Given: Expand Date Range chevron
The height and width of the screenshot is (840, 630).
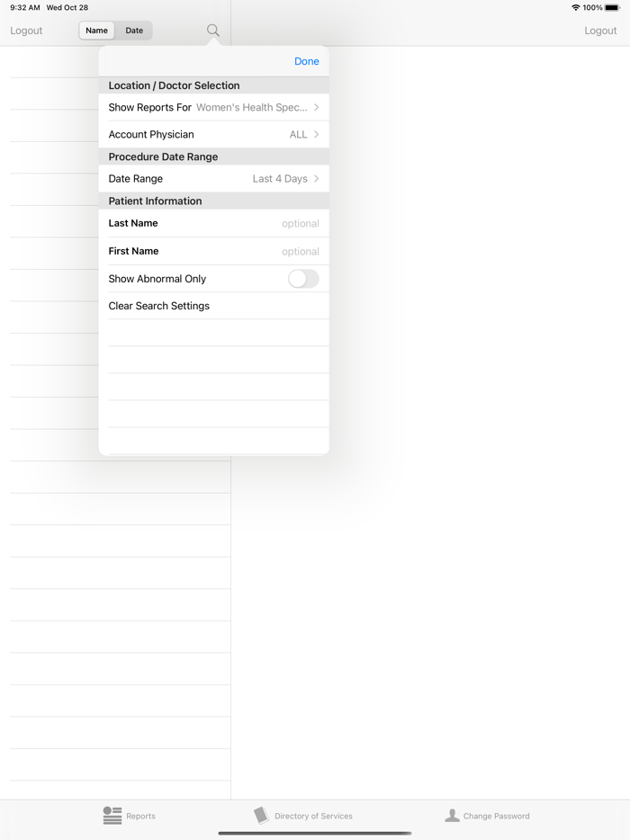Looking at the screenshot, I should pyautogui.click(x=316, y=178).
